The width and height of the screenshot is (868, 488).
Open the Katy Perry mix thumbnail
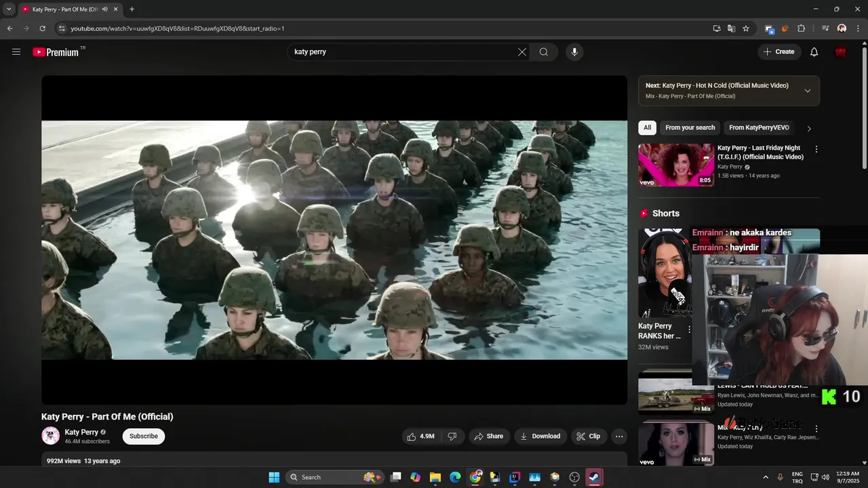[676, 443]
